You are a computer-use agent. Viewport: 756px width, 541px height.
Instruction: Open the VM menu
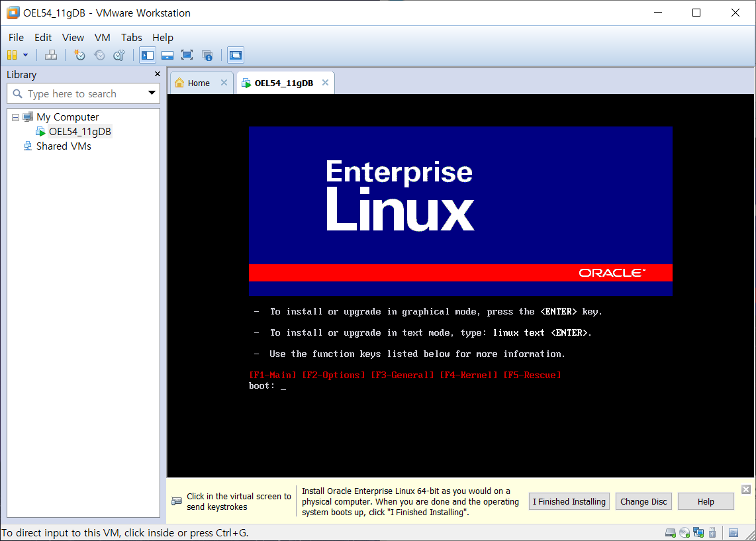[x=102, y=38]
